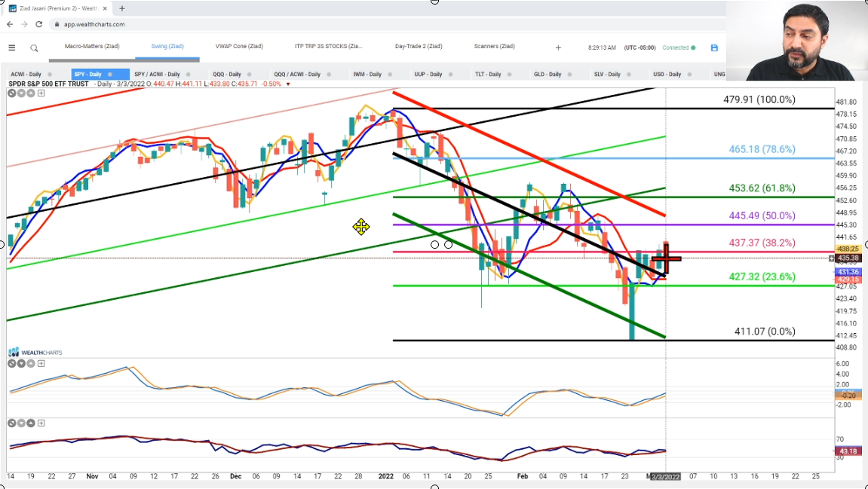The height and width of the screenshot is (489, 868).
Task: Click the dot on the USO - Daily tab
Action: [x=689, y=74]
